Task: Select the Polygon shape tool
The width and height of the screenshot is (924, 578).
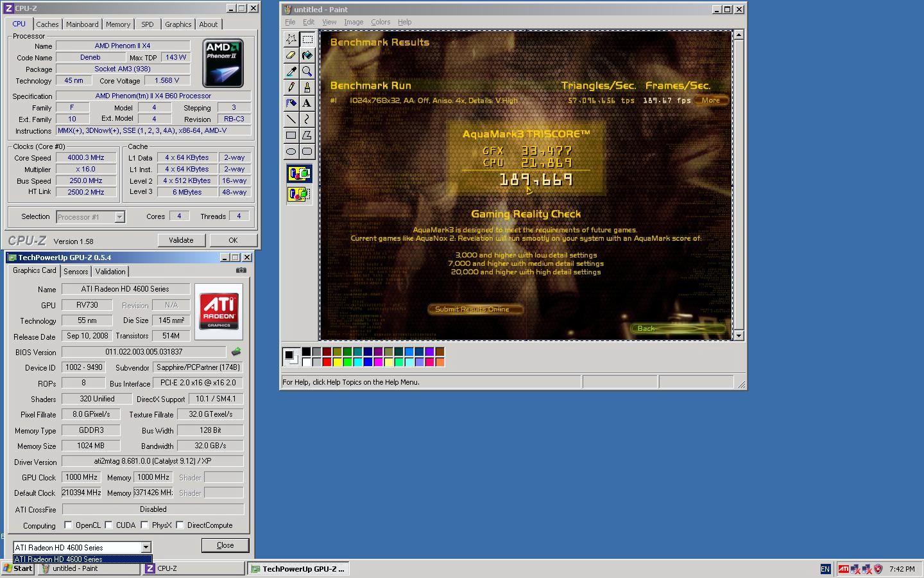Action: (307, 136)
